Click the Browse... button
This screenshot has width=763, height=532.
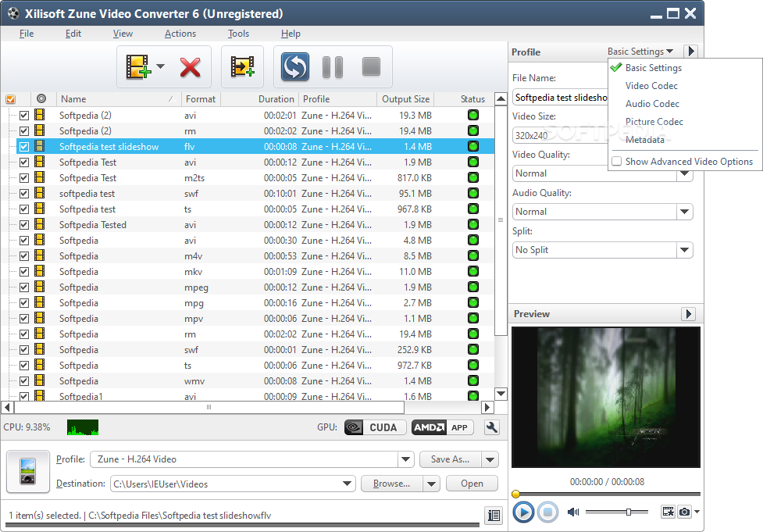pos(392,484)
